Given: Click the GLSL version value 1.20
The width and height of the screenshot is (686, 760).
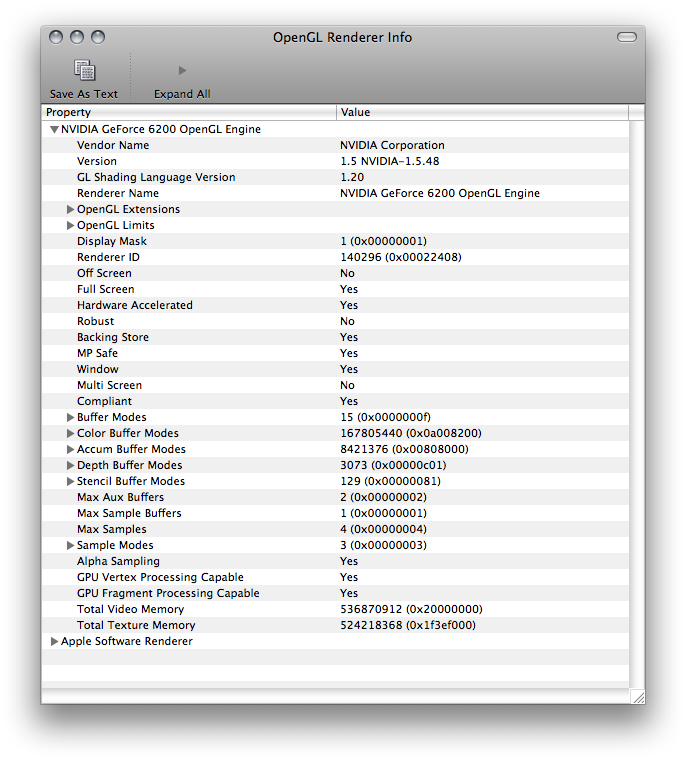Looking at the screenshot, I should [x=352, y=177].
